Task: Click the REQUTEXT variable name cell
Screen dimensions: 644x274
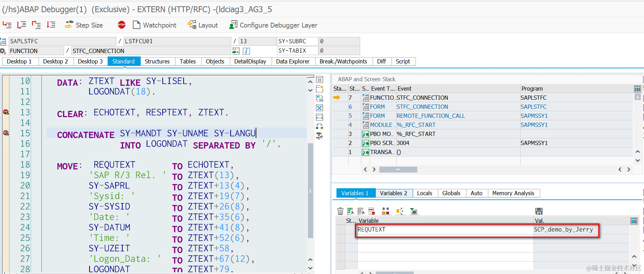Action: click(445, 229)
